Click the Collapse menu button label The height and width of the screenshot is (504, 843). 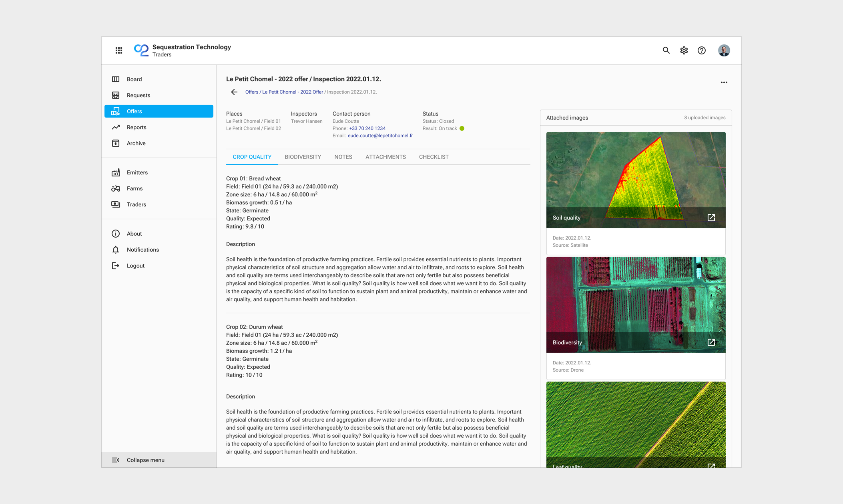click(x=146, y=460)
